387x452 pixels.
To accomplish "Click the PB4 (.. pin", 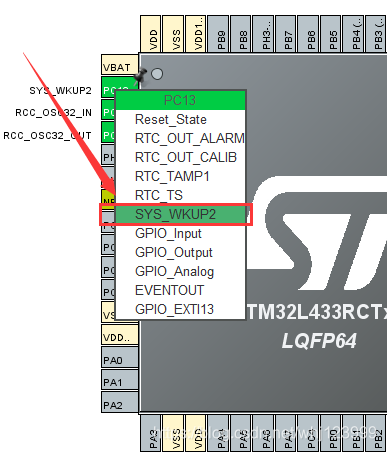I will pyautogui.click(x=353, y=34).
